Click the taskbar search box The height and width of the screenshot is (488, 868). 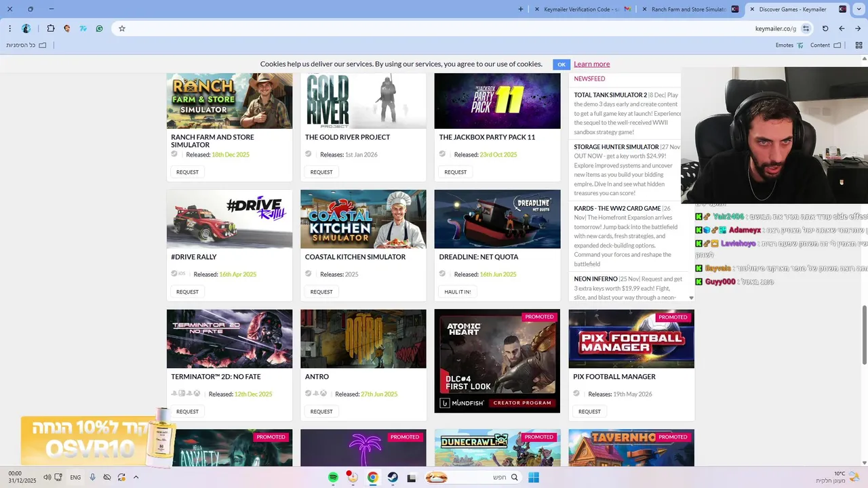pos(473,477)
